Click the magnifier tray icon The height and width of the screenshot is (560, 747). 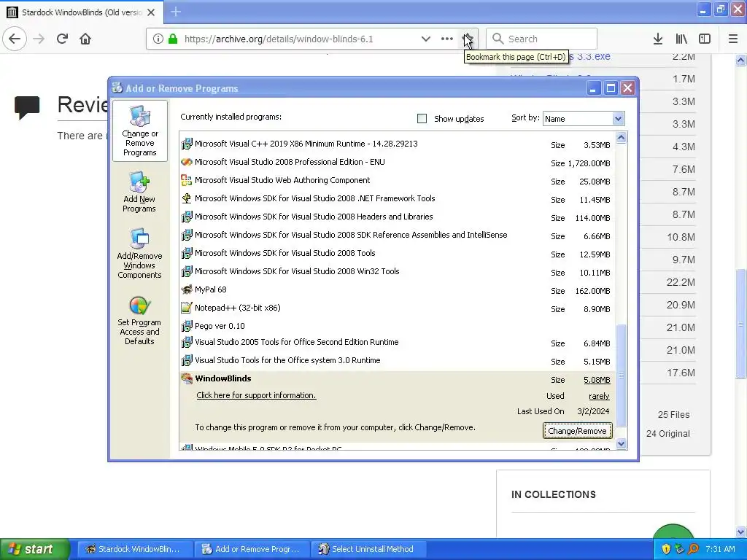[694, 549]
